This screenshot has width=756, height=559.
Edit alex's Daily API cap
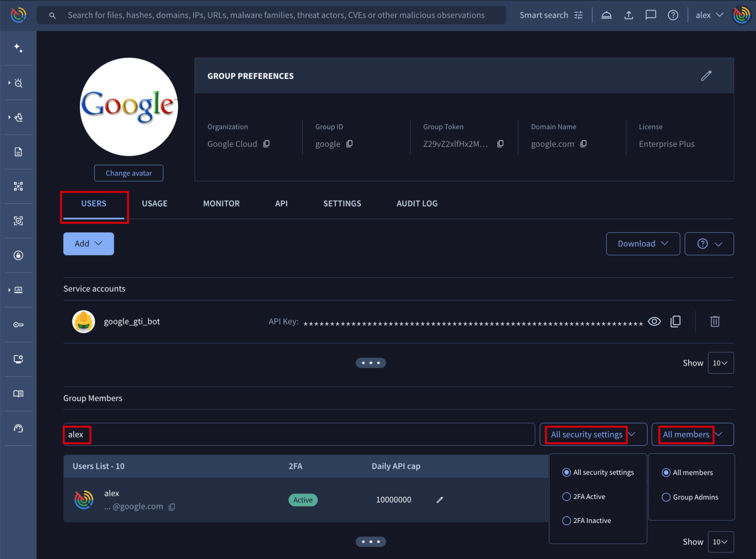point(439,500)
